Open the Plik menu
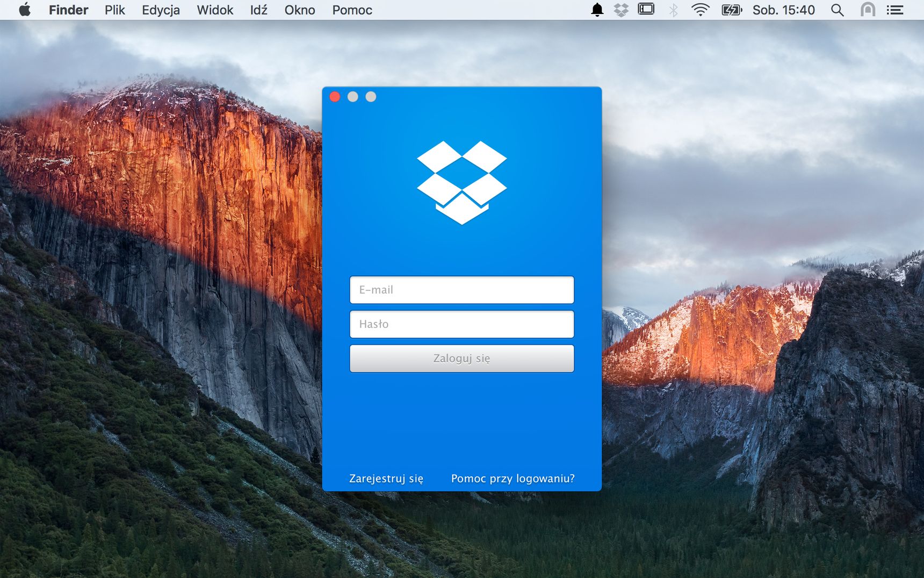 coord(114,10)
